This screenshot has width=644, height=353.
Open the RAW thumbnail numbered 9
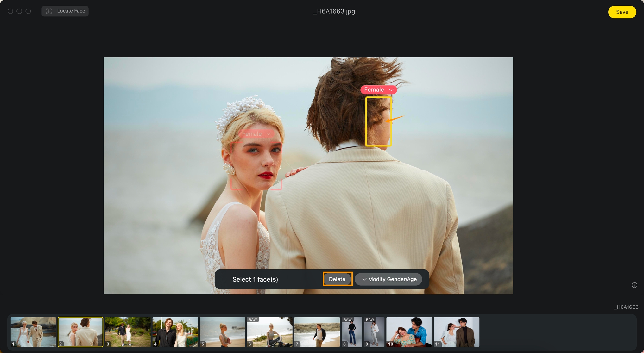pos(374,332)
